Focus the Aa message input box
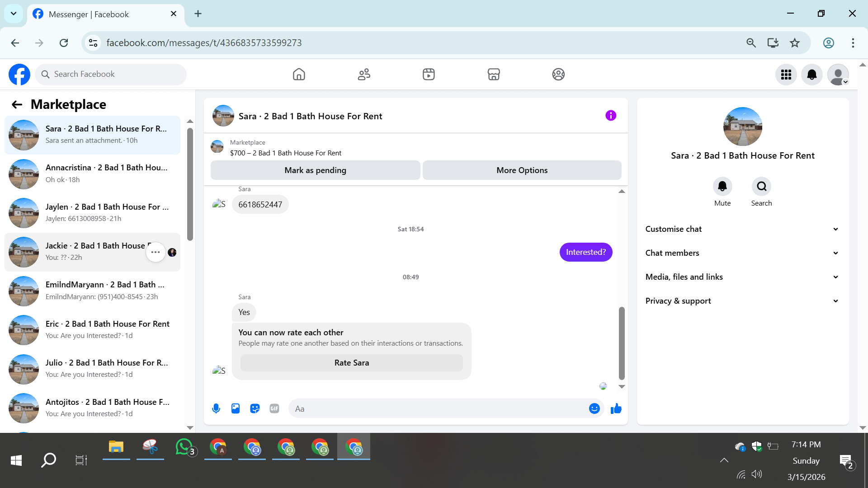This screenshot has width=868, height=488. (x=446, y=408)
